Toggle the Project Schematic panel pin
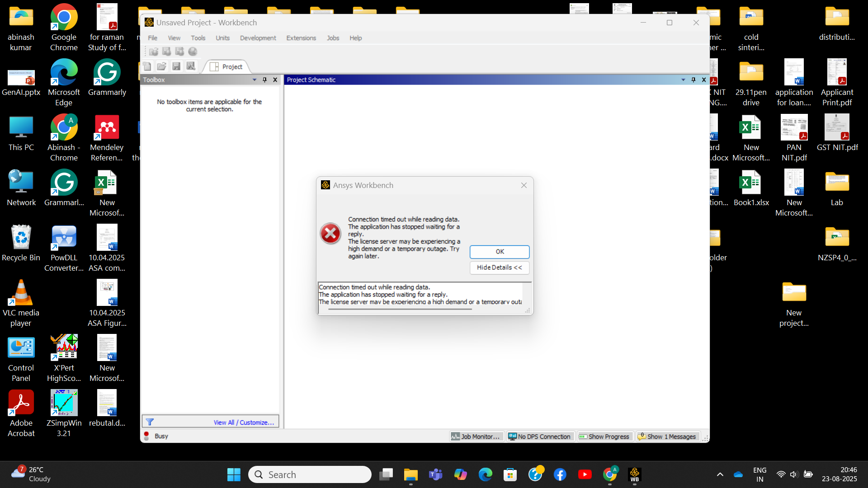868x488 pixels. [x=693, y=80]
